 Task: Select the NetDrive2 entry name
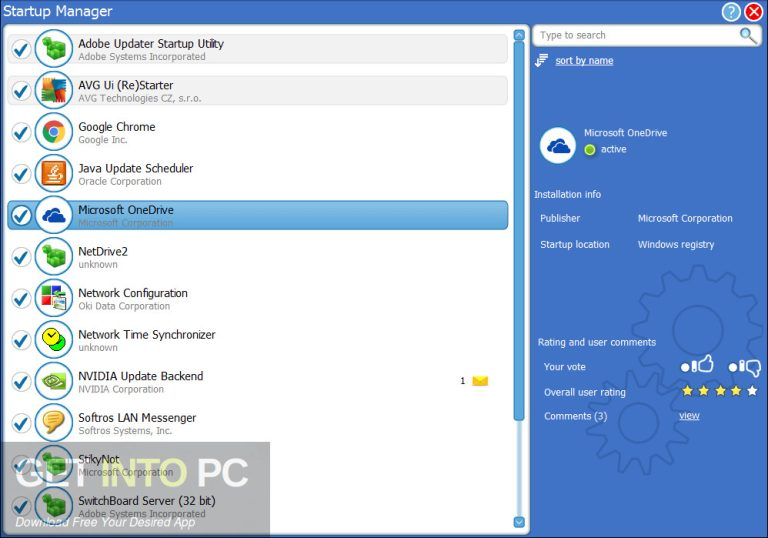(103, 251)
